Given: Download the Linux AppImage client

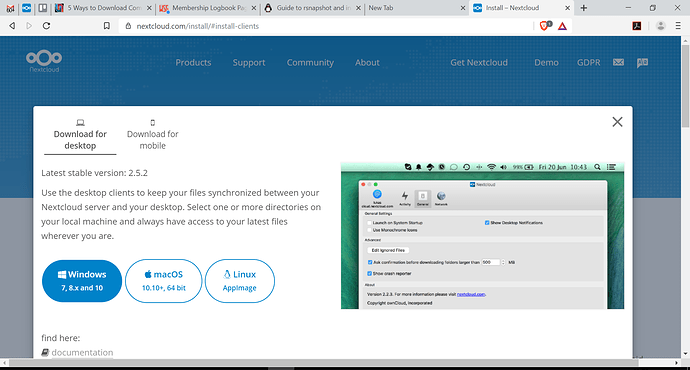Looking at the screenshot, I should coord(240,281).
